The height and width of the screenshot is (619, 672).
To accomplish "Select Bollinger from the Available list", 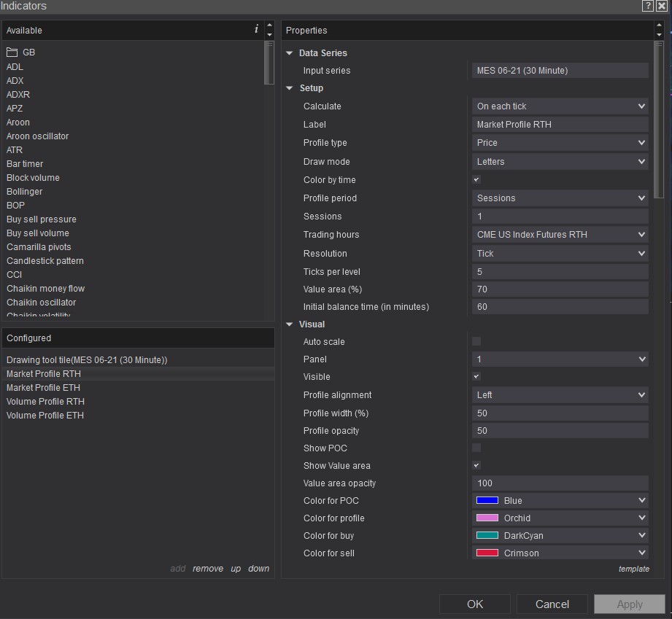I will click(25, 192).
